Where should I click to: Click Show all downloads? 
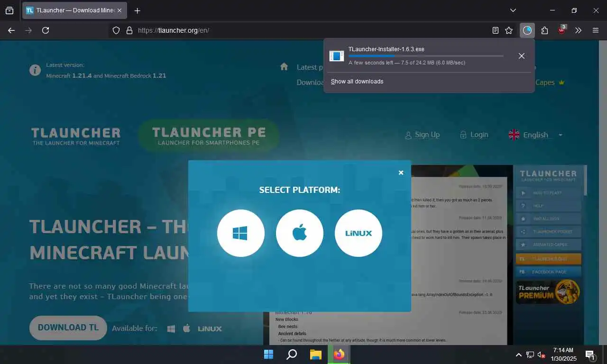point(357,82)
